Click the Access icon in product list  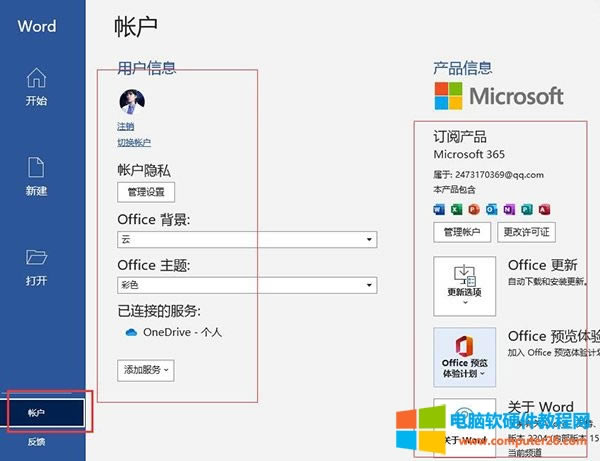[544, 209]
